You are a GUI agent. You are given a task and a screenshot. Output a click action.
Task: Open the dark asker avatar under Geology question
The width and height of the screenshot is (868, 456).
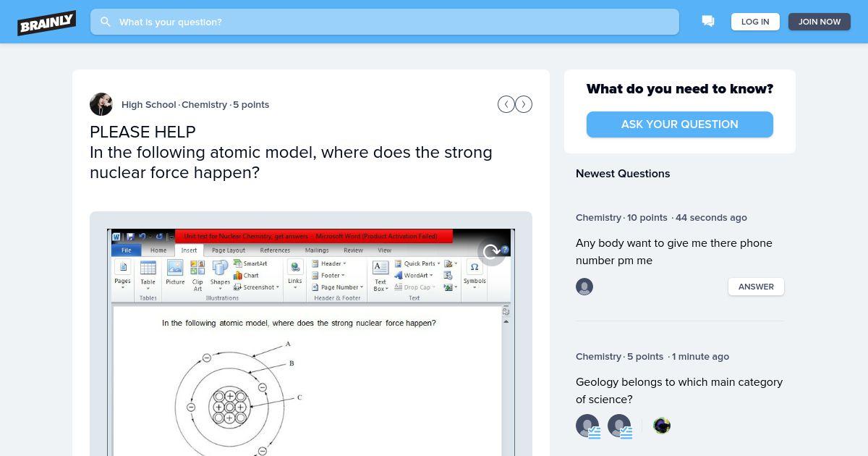pyautogui.click(x=662, y=426)
